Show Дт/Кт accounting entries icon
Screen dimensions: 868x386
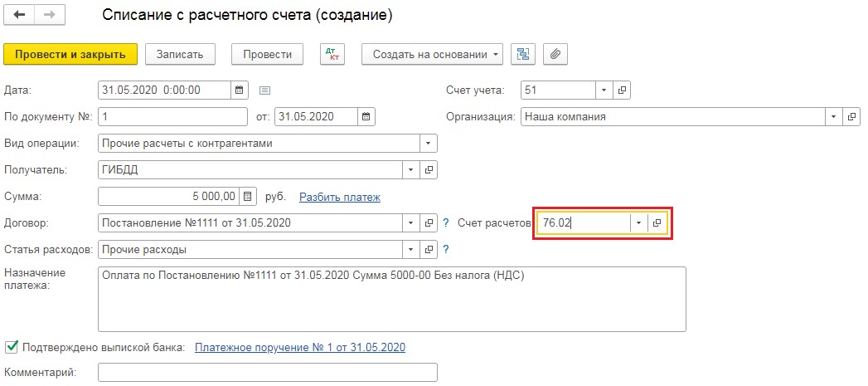(332, 54)
